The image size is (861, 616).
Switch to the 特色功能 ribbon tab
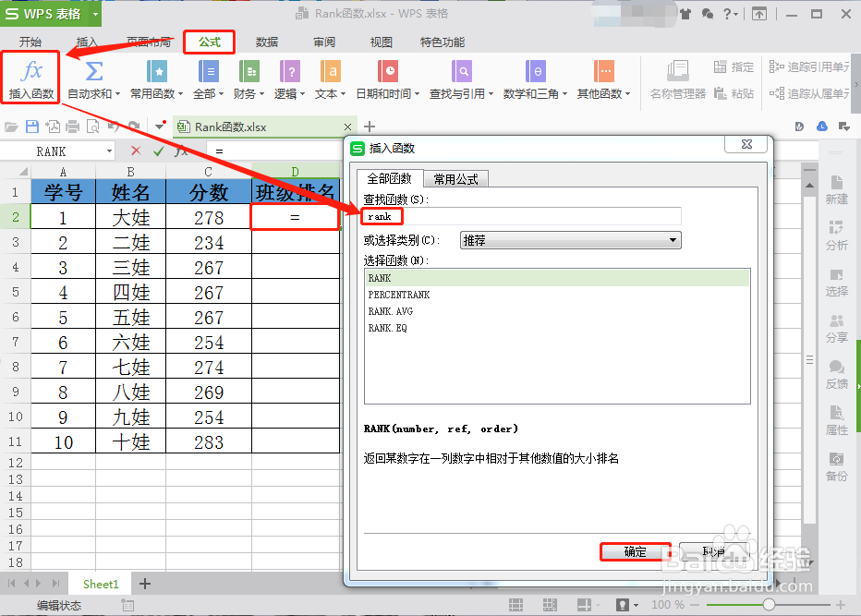[x=442, y=42]
